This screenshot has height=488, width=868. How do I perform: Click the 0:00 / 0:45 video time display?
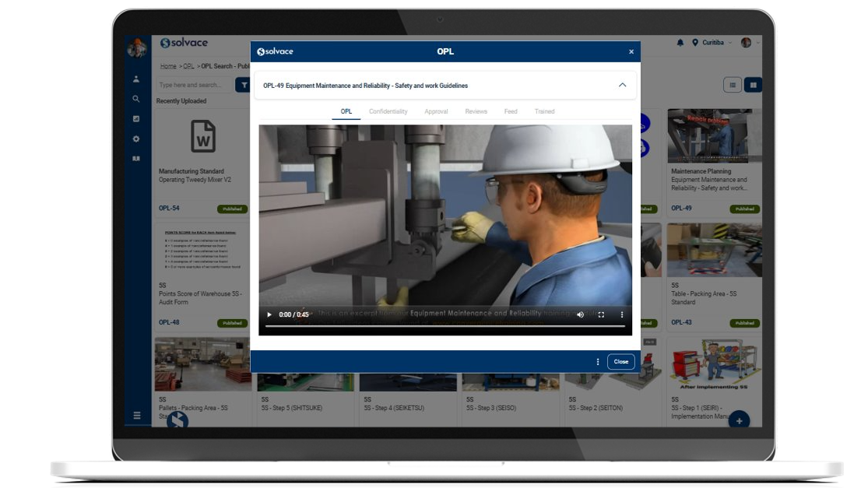[294, 314]
